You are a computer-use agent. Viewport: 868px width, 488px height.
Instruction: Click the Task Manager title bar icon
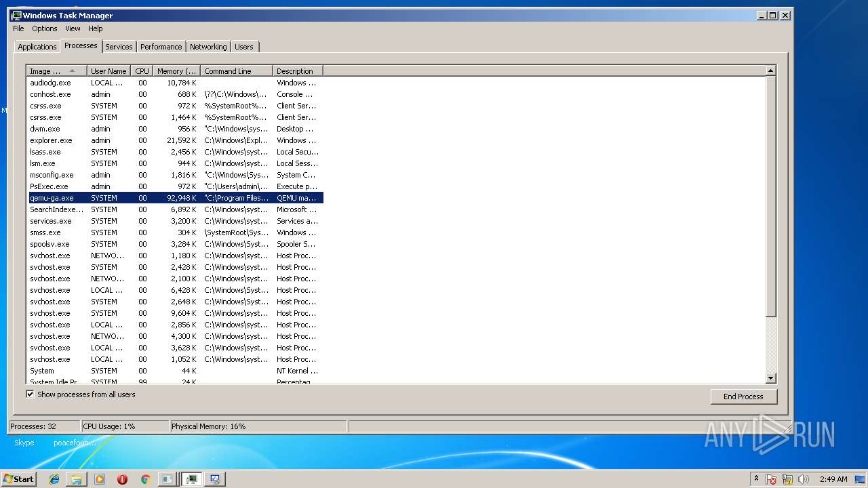click(x=16, y=15)
